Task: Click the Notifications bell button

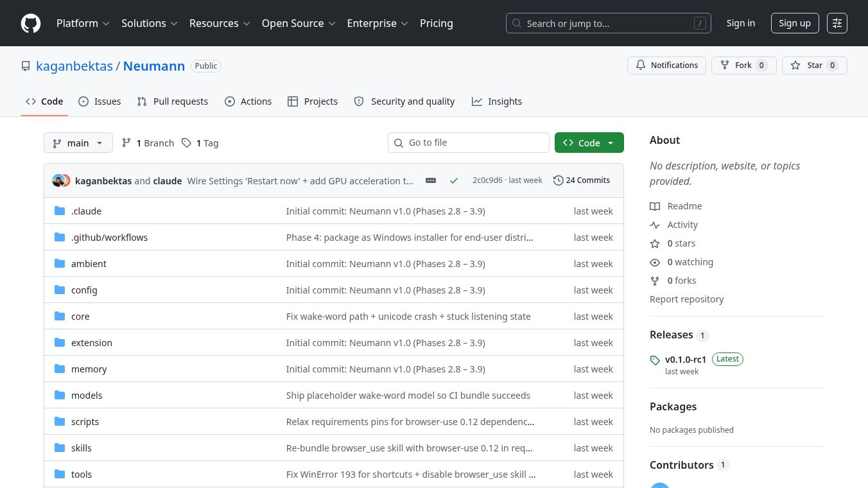Action: click(666, 65)
